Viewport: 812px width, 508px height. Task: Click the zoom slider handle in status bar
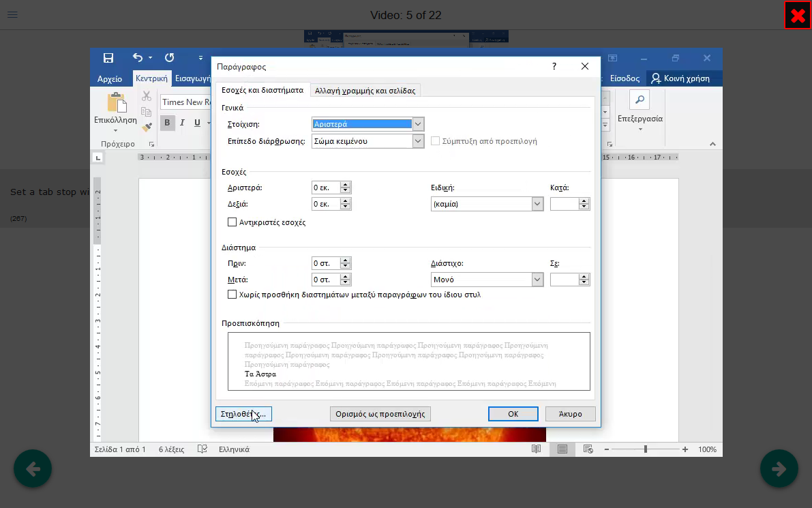tap(645, 449)
